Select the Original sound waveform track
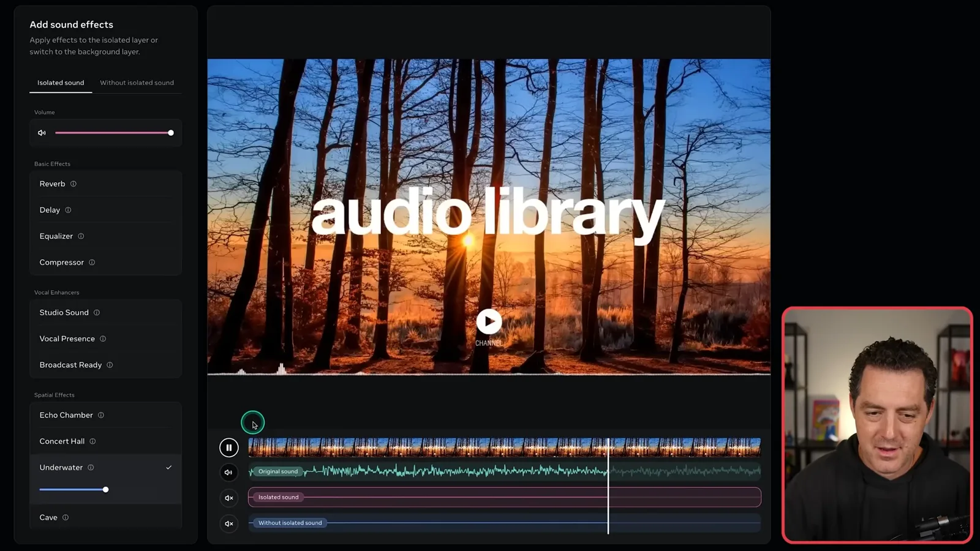This screenshot has height=551, width=980. click(x=504, y=471)
